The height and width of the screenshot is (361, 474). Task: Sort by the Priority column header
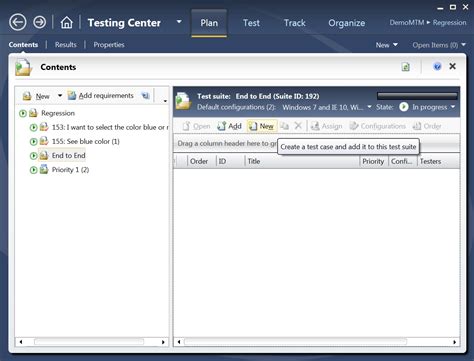pos(374,161)
